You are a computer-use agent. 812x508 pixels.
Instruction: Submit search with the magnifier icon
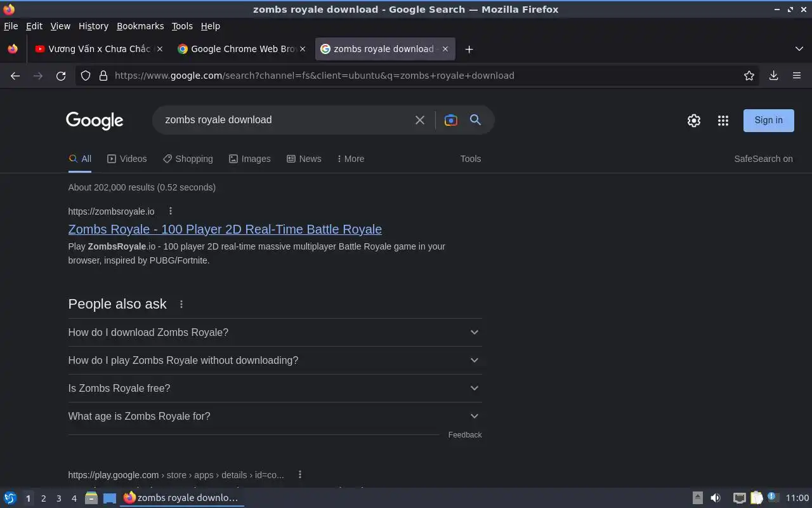click(475, 120)
